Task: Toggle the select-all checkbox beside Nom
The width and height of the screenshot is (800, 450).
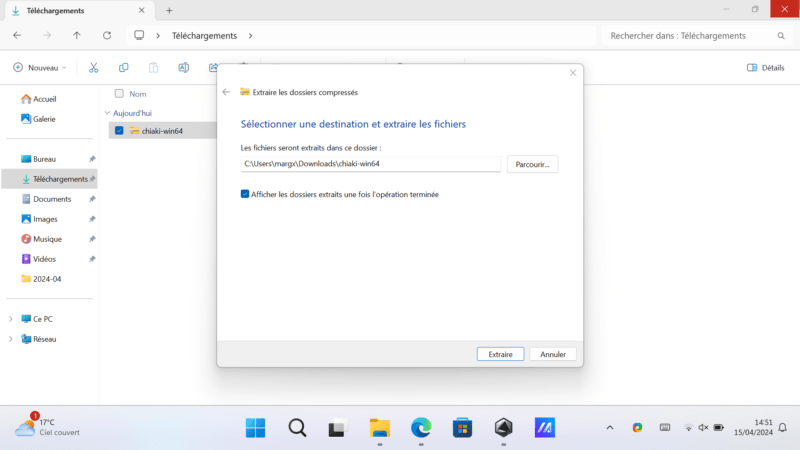Action: (x=119, y=93)
